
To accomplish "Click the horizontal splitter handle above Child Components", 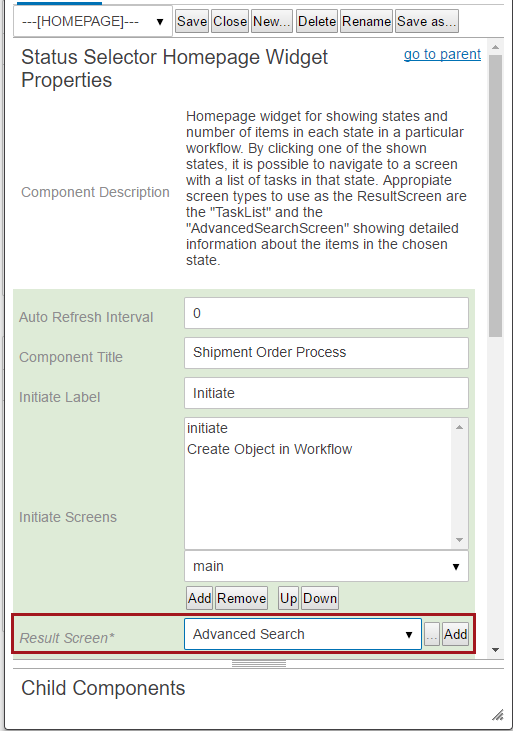I will 259,664.
